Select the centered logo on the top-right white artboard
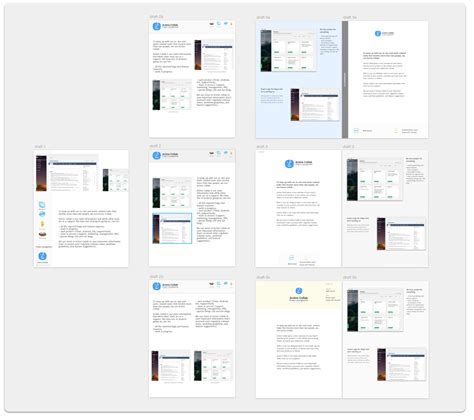This screenshot has width=474, height=420. point(384,33)
